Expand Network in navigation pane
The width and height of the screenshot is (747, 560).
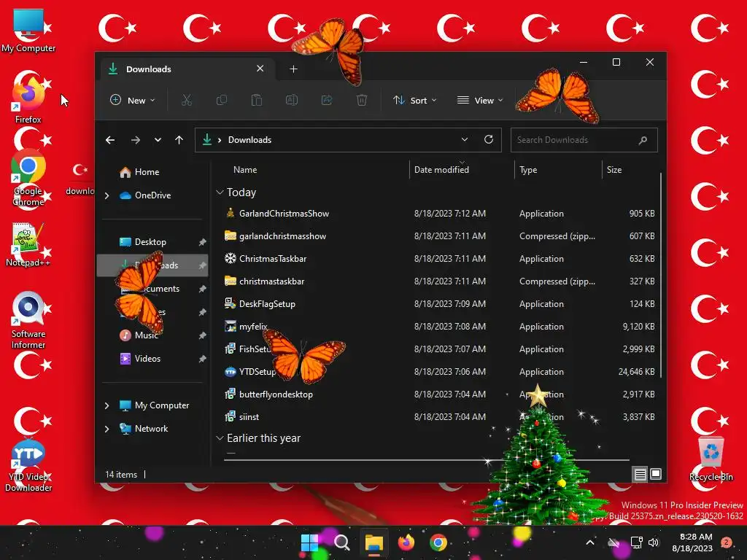pos(107,429)
